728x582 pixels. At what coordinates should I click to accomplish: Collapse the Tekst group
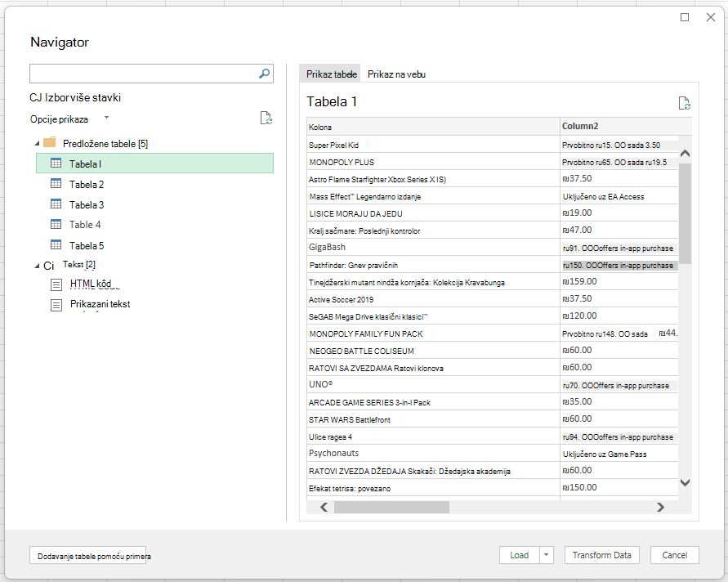pyautogui.click(x=37, y=266)
